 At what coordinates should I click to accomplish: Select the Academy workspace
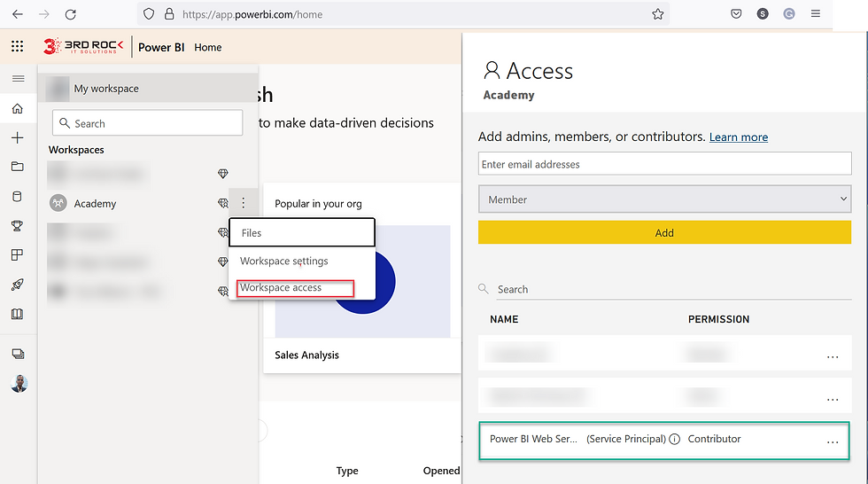pyautogui.click(x=96, y=203)
